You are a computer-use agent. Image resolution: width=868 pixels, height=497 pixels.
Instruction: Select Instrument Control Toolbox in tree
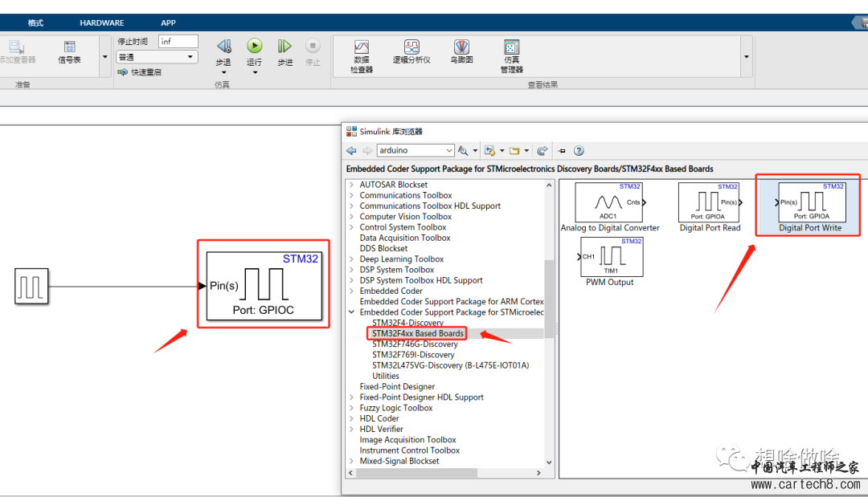coord(409,450)
